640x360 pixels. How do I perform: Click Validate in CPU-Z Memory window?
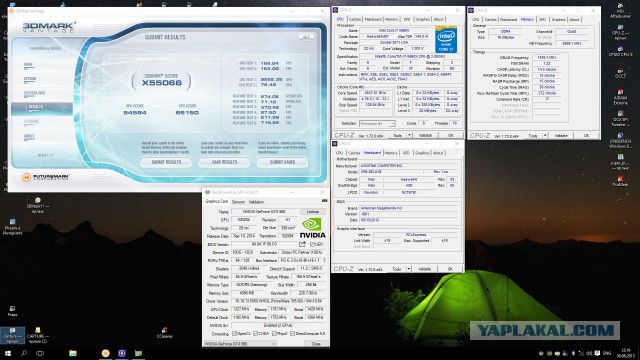[x=561, y=136]
